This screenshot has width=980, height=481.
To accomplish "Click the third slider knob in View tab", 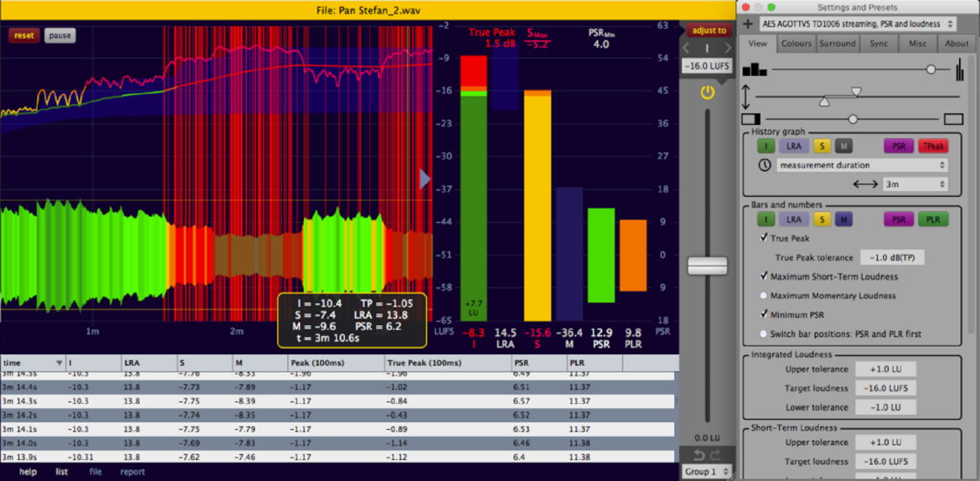I will coord(852,119).
